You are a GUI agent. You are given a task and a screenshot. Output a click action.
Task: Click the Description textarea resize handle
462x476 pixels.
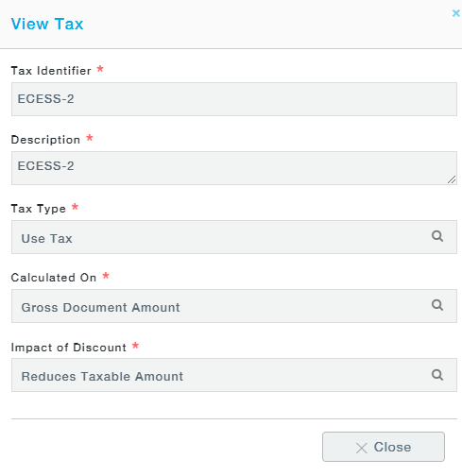(x=452, y=179)
